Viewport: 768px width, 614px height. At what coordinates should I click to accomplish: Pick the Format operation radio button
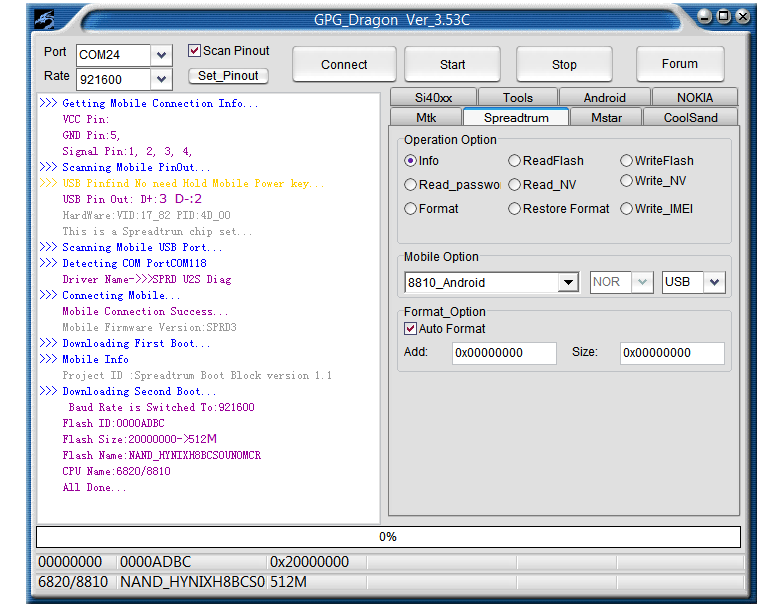(411, 209)
